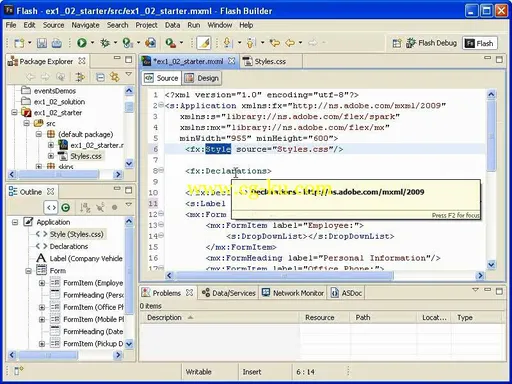Image resolution: width=512 pixels, height=384 pixels.
Task: Select Declarations in the Outline tree
Action: click(69, 246)
